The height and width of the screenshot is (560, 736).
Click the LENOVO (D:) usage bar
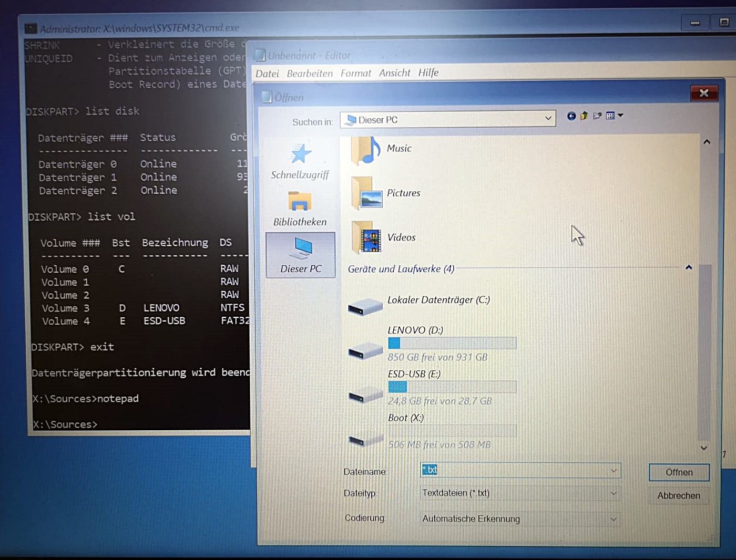pos(452,343)
